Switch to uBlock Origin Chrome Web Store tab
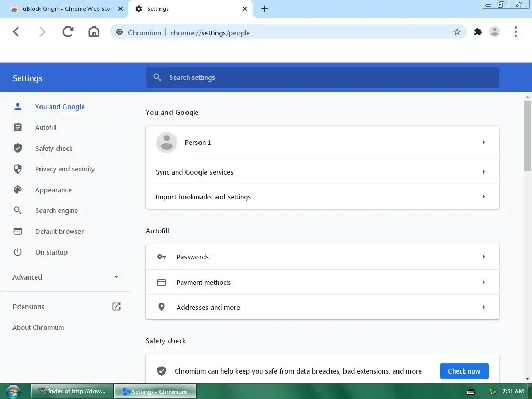Screen dimensions: 532x399 64,9
